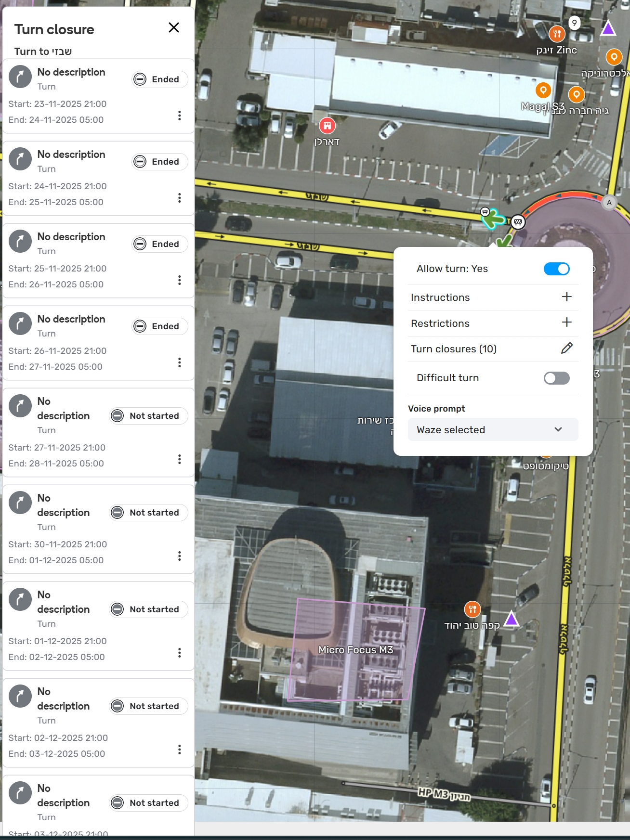Enable the Difficult turn toggle
Viewport: 630px width, 840px height.
(556, 378)
